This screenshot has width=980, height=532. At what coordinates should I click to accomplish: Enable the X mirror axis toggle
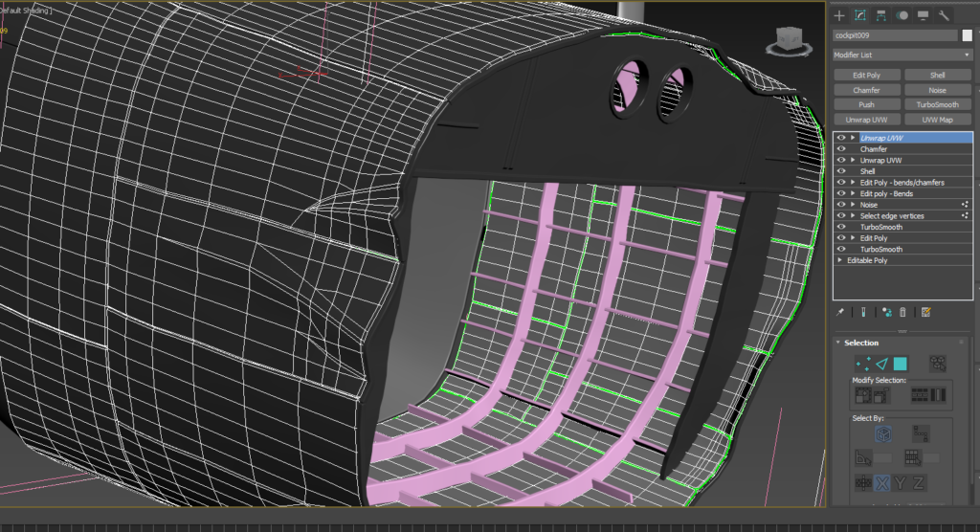tap(881, 482)
